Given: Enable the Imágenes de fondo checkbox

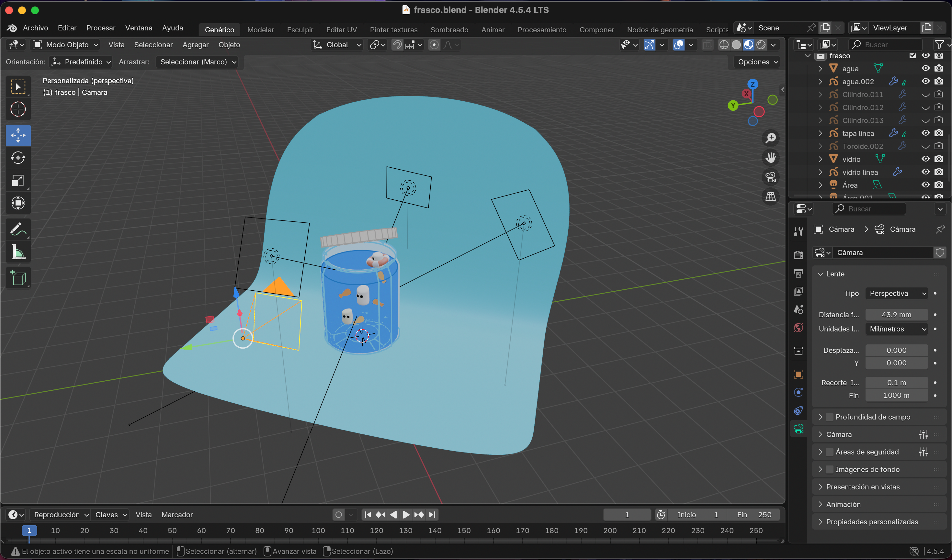Looking at the screenshot, I should 830,469.
